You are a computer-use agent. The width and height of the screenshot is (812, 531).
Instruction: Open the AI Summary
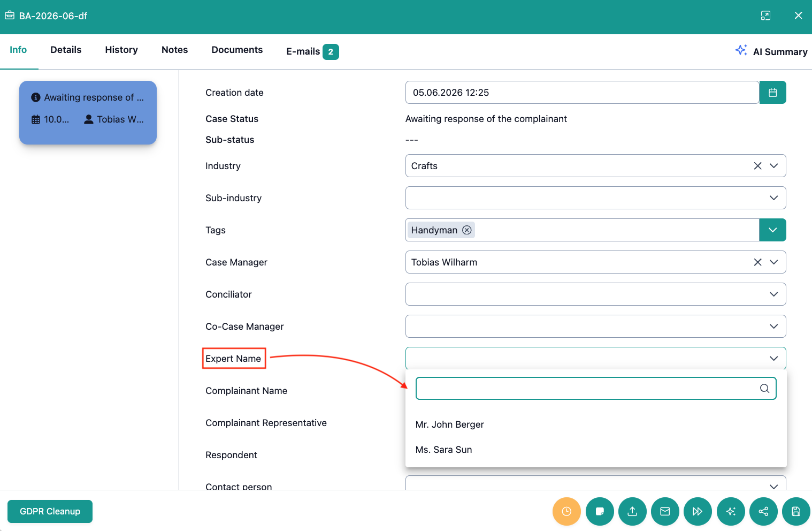[x=771, y=51]
